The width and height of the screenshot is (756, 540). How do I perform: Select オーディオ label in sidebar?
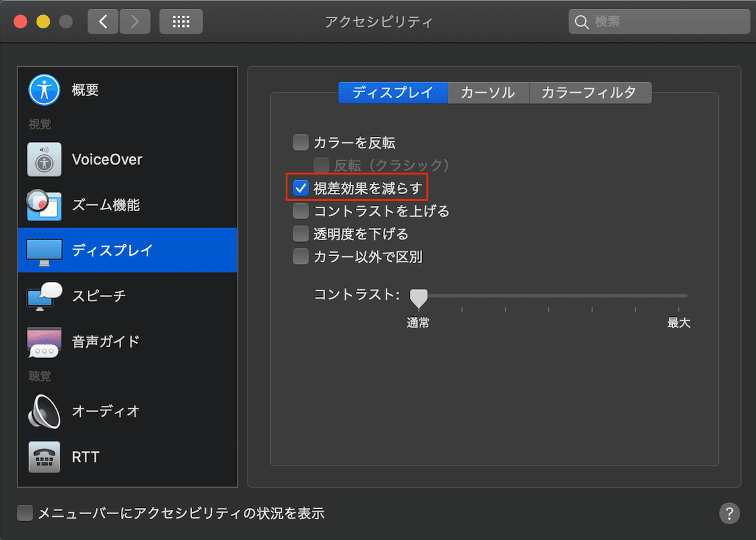[105, 411]
